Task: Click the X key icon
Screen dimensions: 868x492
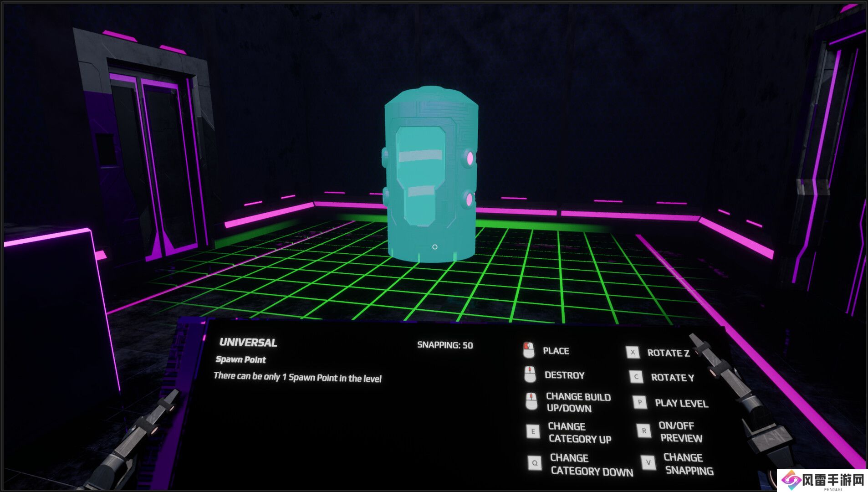Action: click(x=633, y=352)
